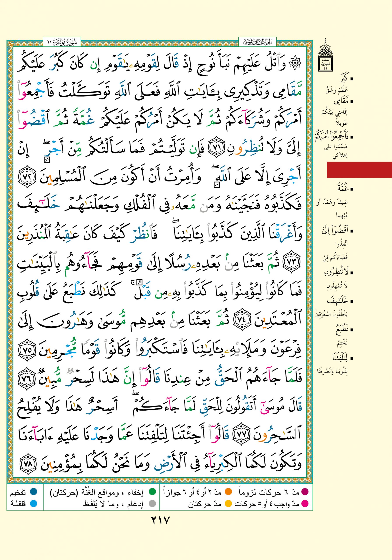Click the light blue قلقلة legend dot
This screenshot has width=392, height=560.
coord(33,503)
